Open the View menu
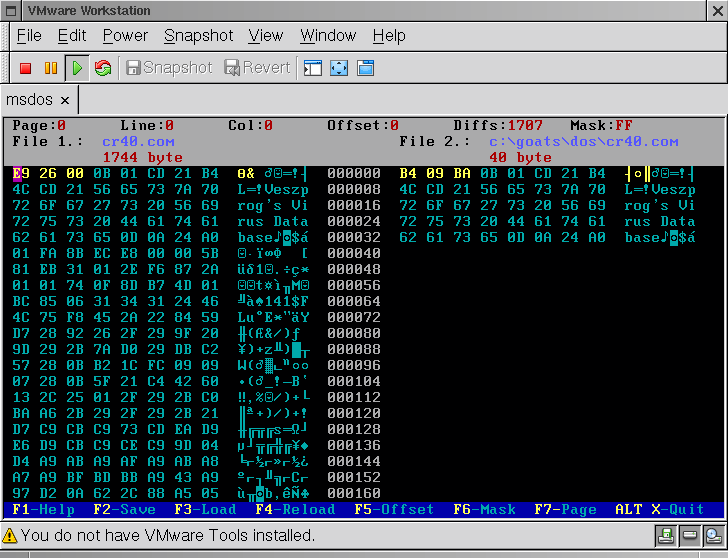The height and width of the screenshot is (558, 728). pos(265,36)
